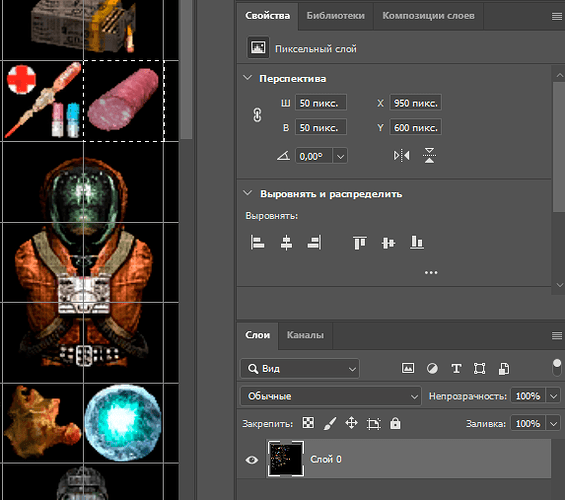Filter layers by shape layers
The height and width of the screenshot is (500, 565).
pyautogui.click(x=479, y=368)
